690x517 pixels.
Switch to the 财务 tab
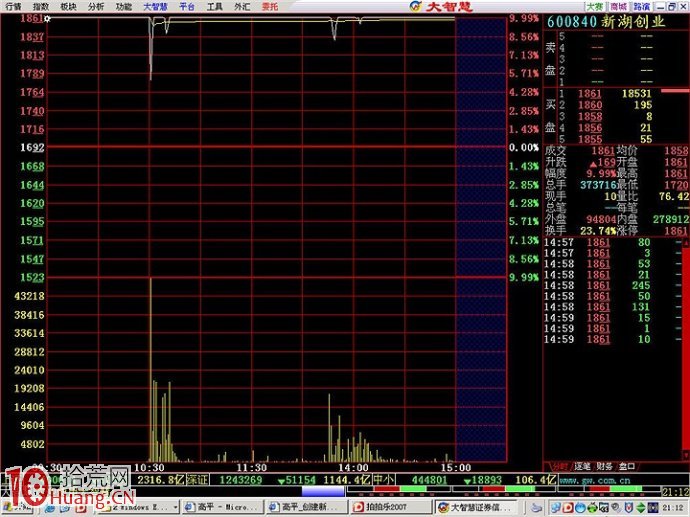(x=605, y=466)
